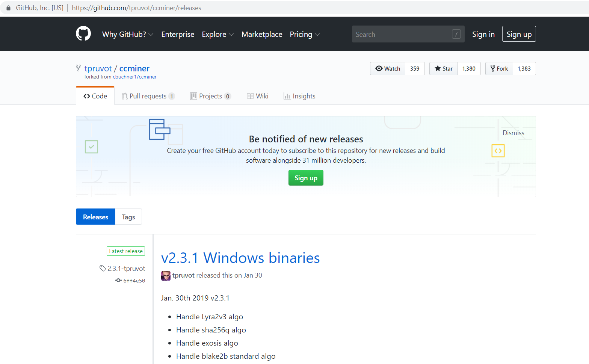The image size is (589, 364).
Task: Click the 'Be notified of new releases' heading
Action: (x=306, y=139)
